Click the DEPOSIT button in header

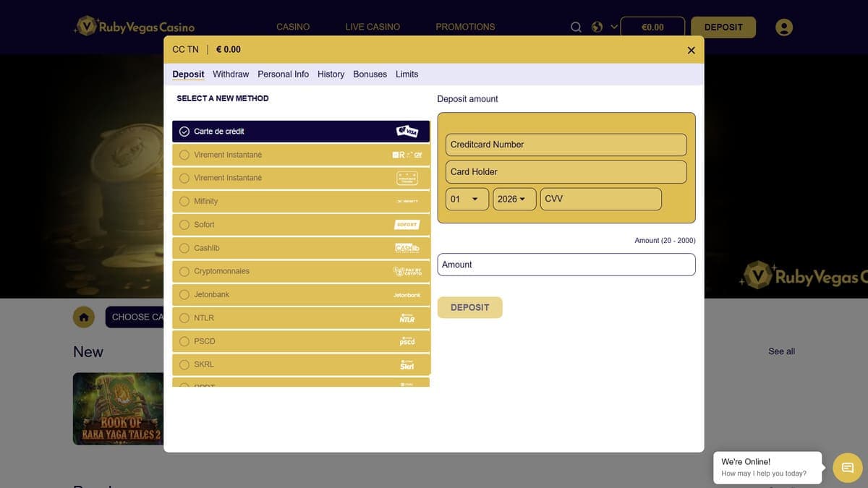click(x=723, y=27)
